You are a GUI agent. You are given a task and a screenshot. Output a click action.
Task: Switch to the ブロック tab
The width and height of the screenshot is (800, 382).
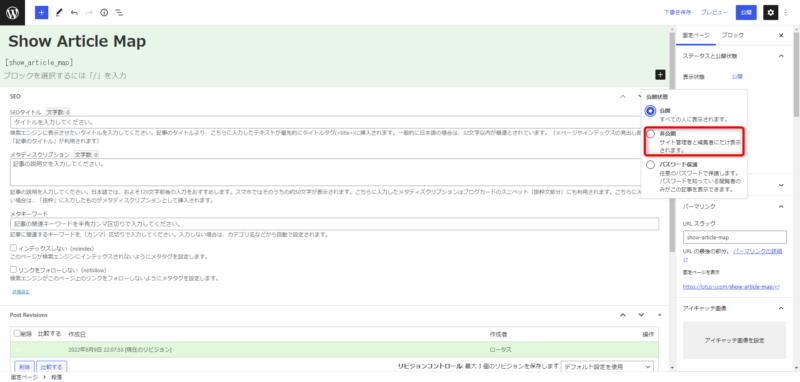point(733,35)
